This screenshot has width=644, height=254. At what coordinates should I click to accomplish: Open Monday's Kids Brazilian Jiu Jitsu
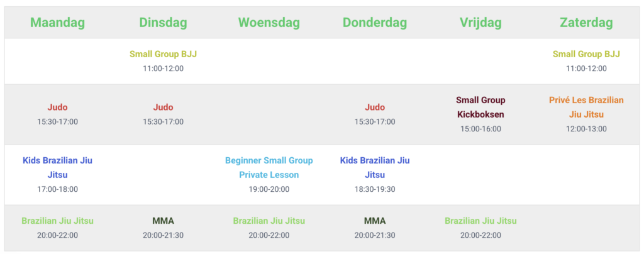[x=57, y=167]
